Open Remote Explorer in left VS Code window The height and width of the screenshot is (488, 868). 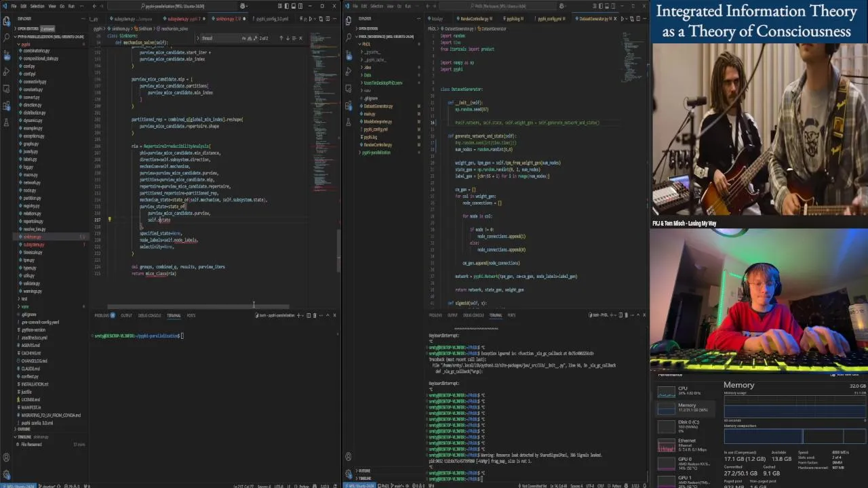7,89
